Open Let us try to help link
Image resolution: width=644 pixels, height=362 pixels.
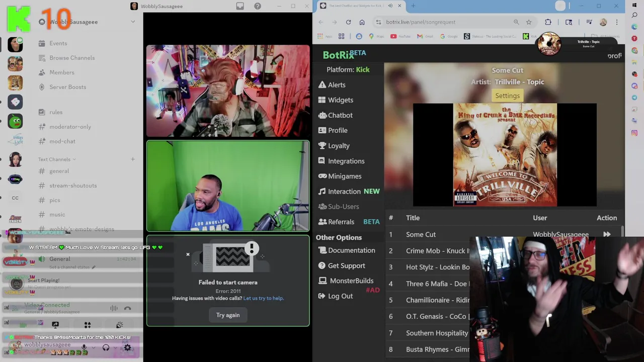pyautogui.click(x=264, y=298)
